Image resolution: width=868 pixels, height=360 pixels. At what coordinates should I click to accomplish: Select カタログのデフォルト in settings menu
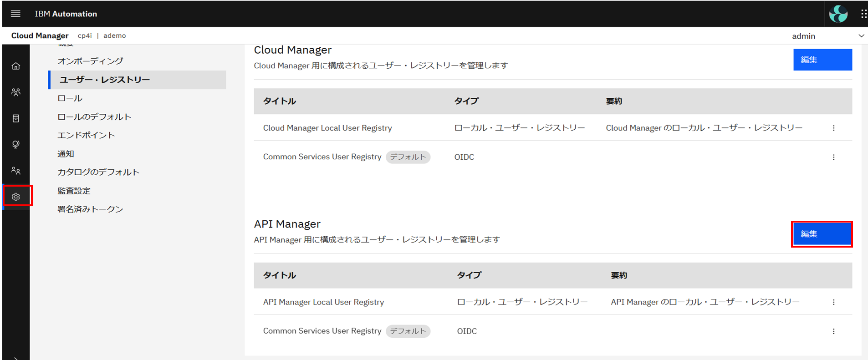(x=98, y=172)
